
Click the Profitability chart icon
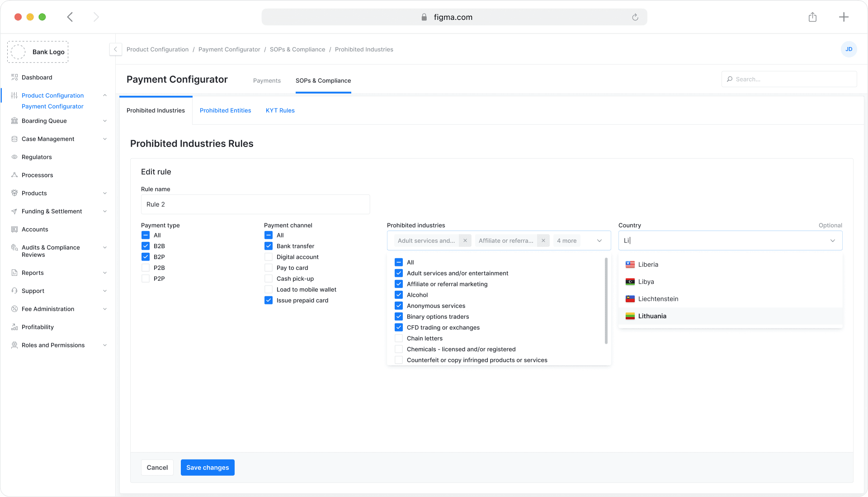14,327
